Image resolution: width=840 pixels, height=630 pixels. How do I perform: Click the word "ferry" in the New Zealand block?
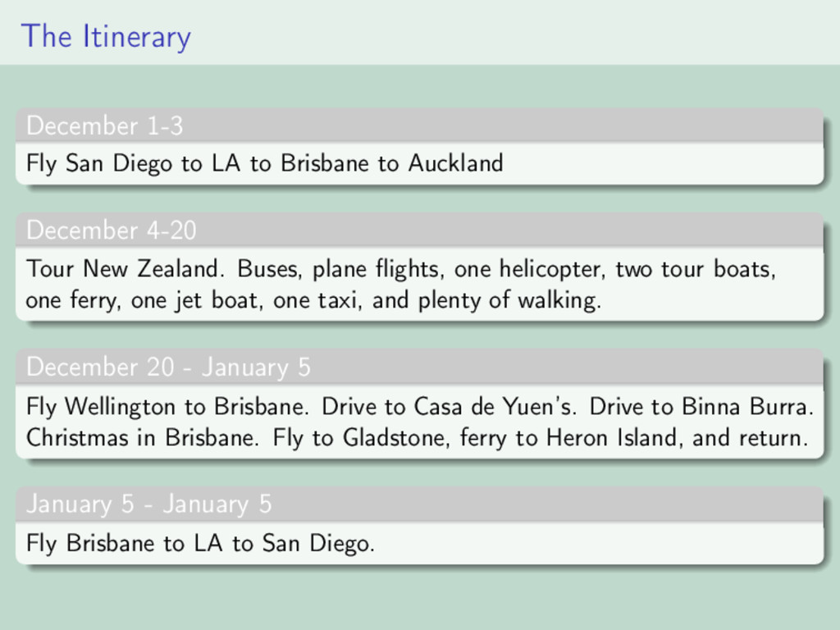point(94,300)
